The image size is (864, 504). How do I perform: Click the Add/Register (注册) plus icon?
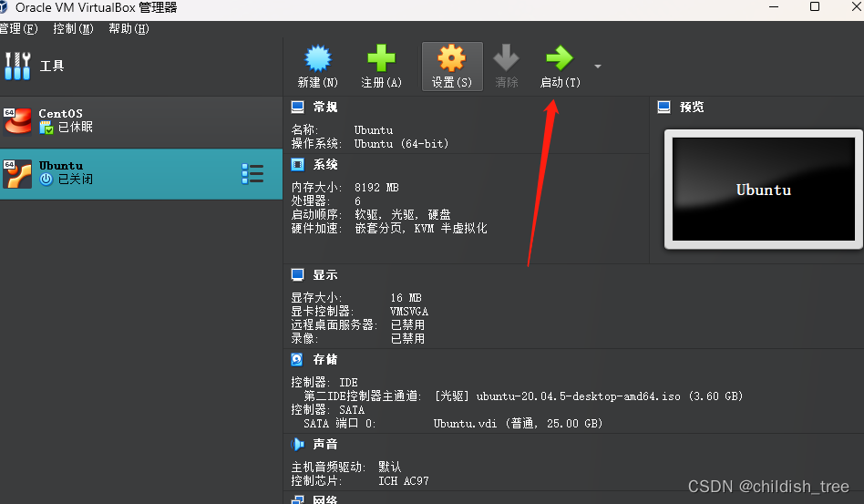click(381, 57)
